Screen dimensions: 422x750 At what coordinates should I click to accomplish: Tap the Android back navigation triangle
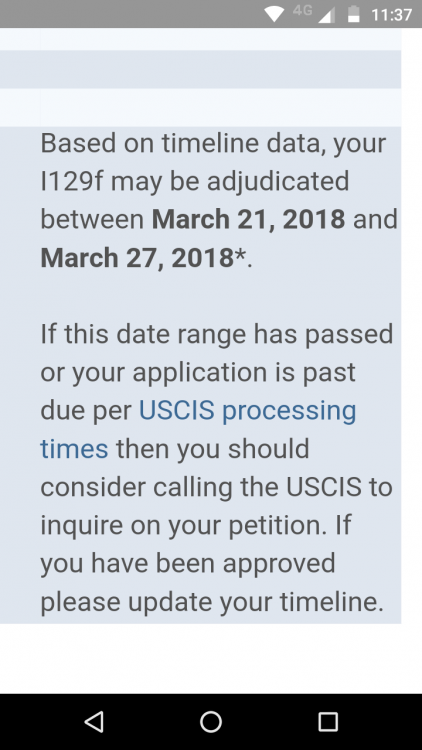click(94, 721)
